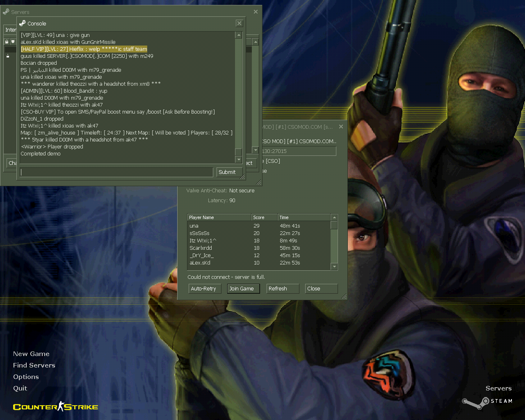This screenshot has height=420, width=525.
Task: Open Find Servers from main menu
Action: tap(34, 365)
